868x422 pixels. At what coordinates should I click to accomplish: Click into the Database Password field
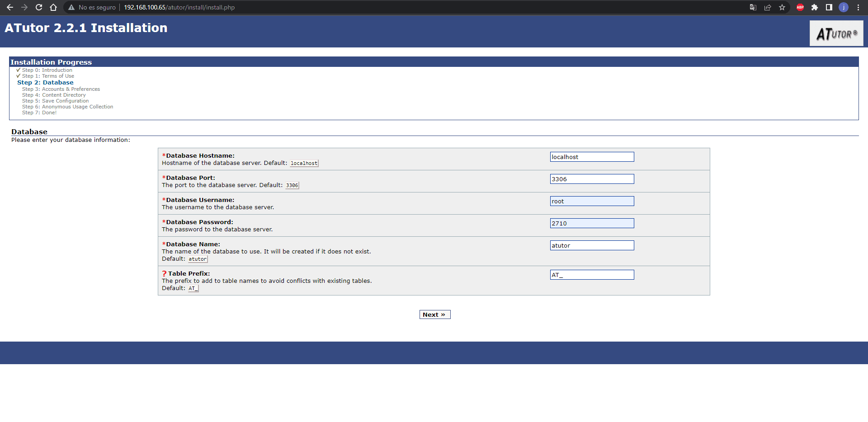pyautogui.click(x=592, y=223)
